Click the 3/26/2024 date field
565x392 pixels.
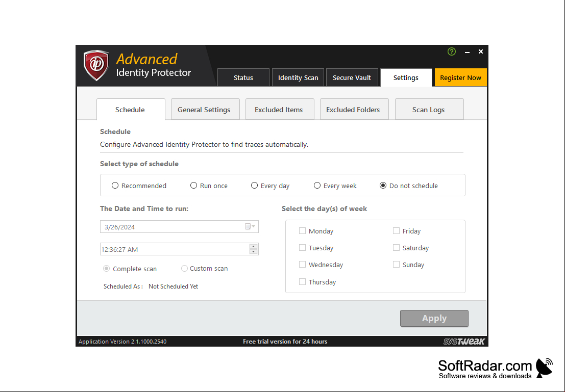point(179,227)
